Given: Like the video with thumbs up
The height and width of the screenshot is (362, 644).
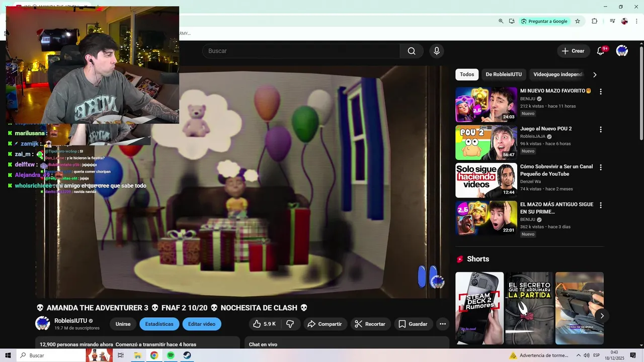Looking at the screenshot, I should pos(264,324).
